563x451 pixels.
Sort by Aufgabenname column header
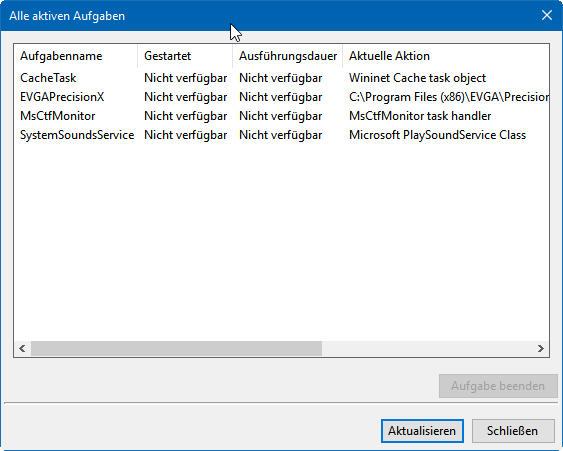click(75, 56)
